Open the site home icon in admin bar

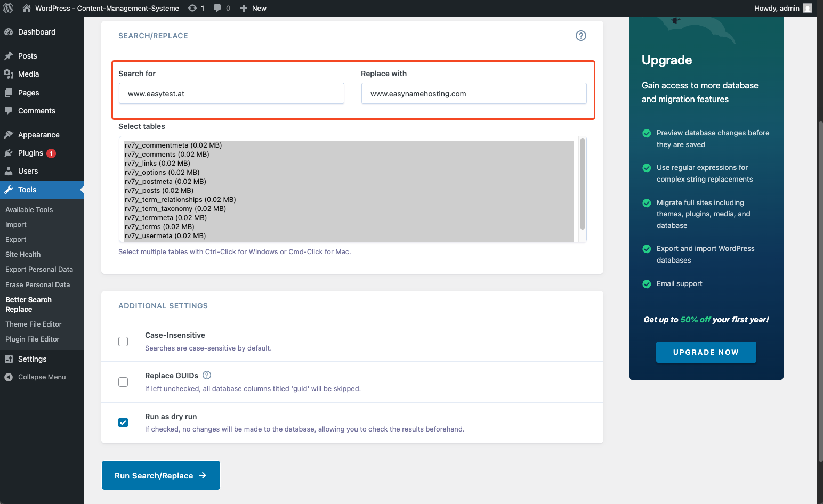tap(26, 8)
